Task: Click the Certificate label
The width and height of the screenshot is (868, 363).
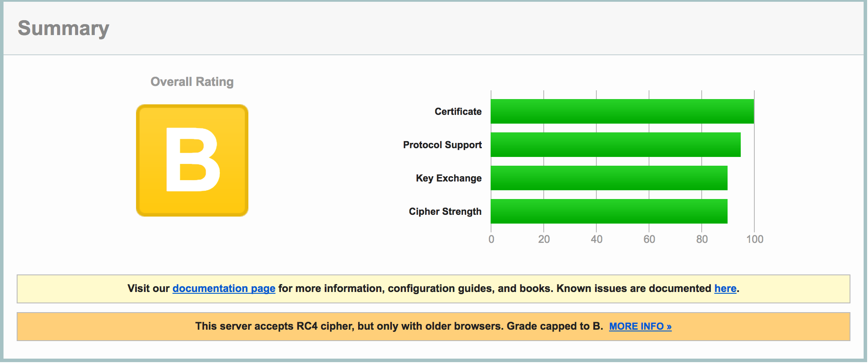Action: point(458,111)
